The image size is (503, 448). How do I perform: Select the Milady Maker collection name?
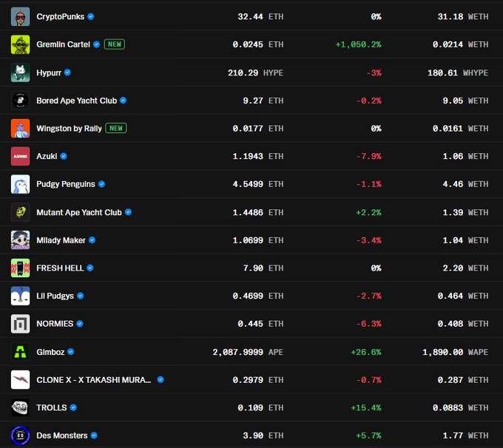61,240
